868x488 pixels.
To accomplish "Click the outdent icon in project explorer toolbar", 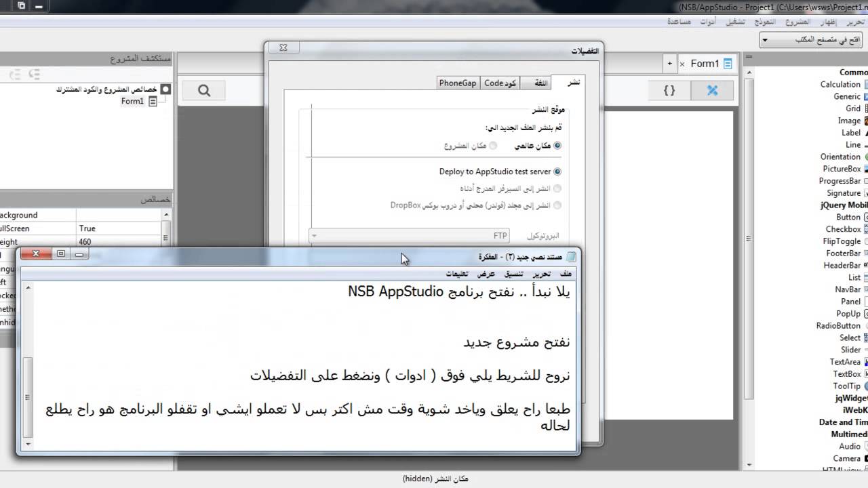I will (15, 74).
